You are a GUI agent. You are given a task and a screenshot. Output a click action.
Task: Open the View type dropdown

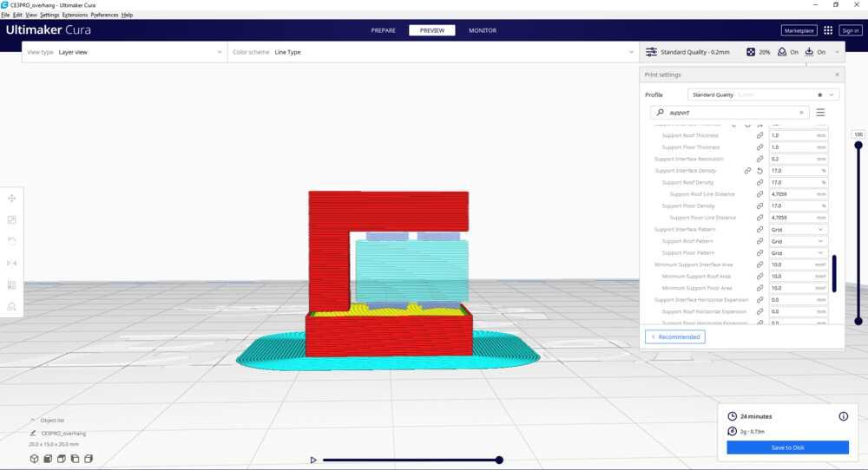click(125, 52)
